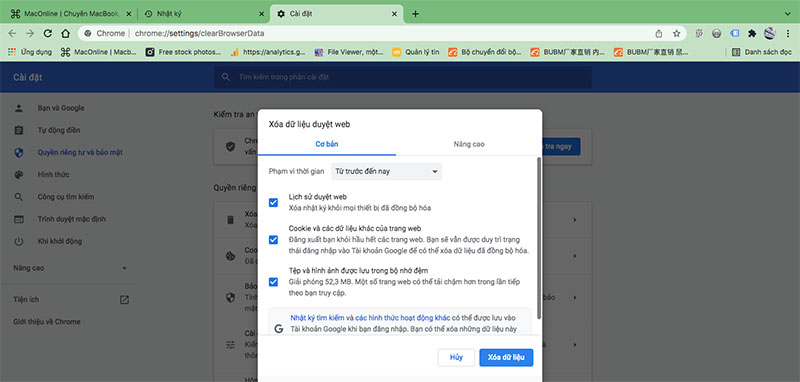Click the shield safety check icon
Viewport: 800px width, 382px height.
coord(231,146)
